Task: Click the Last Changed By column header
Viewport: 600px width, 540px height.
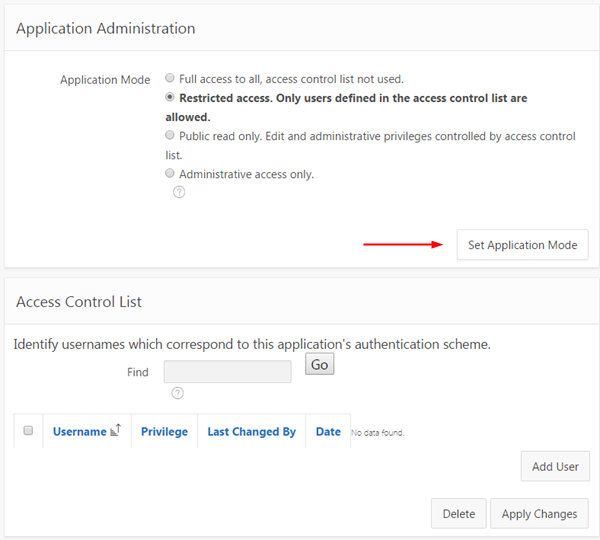Action: (x=251, y=432)
